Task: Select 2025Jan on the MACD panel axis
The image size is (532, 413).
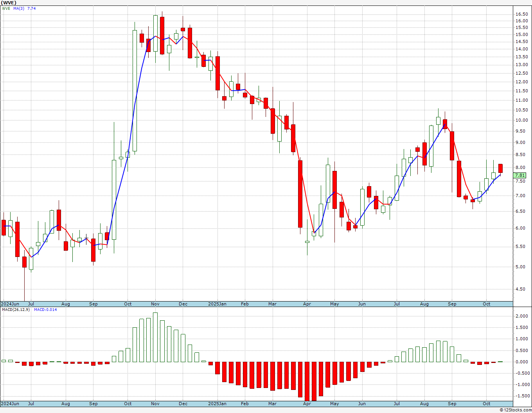Action: (217, 404)
